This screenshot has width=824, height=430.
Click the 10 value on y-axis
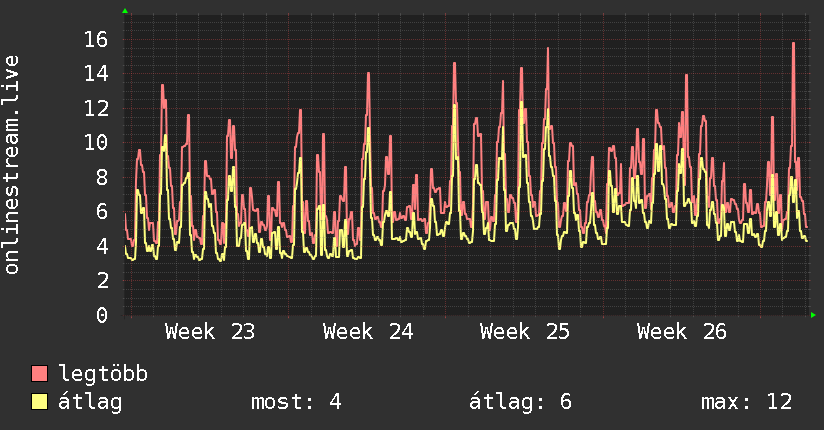96,142
